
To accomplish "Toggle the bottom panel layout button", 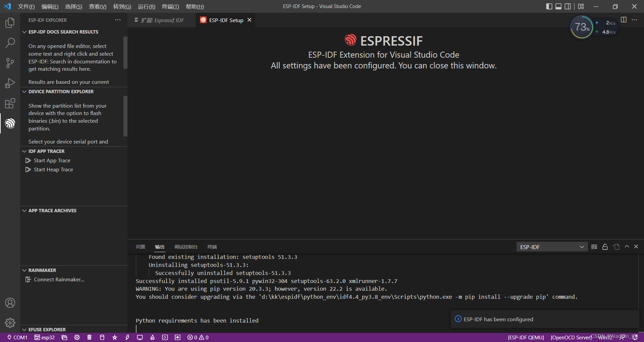I will tap(558, 6).
